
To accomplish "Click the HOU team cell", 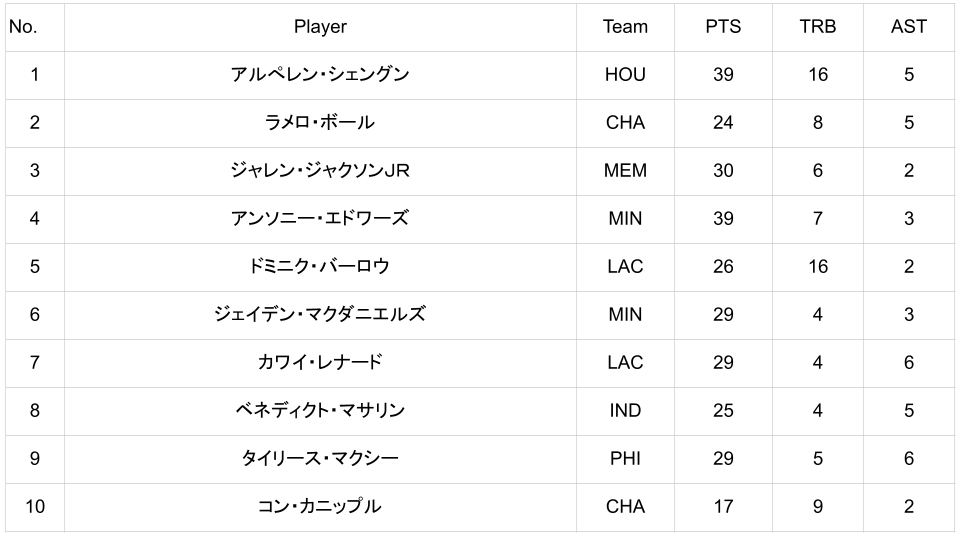I will pyautogui.click(x=625, y=75).
